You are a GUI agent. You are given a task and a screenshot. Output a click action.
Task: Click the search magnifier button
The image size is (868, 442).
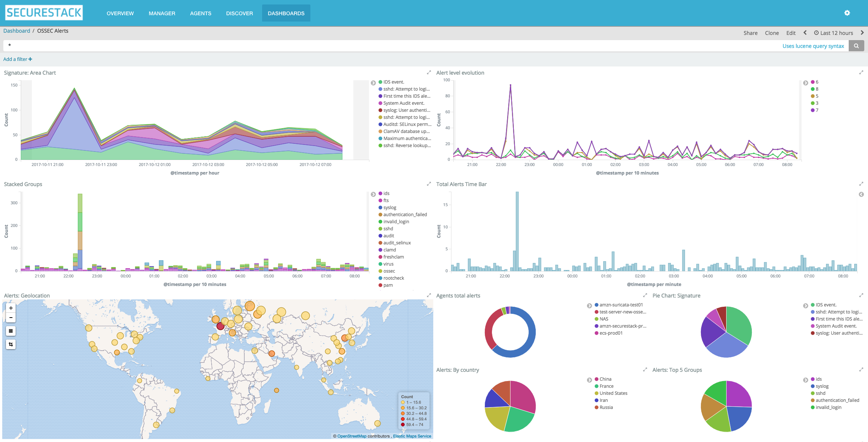click(x=856, y=46)
